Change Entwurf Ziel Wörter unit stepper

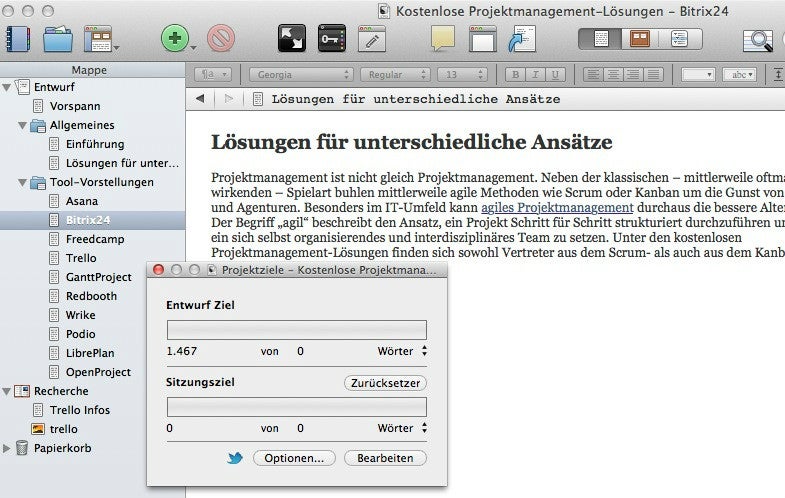[425, 351]
